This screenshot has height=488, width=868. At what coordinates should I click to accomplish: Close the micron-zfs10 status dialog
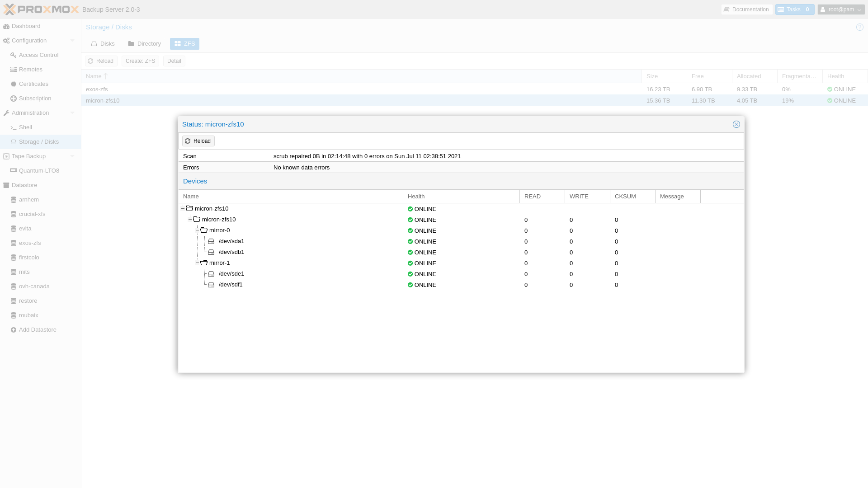coord(736,124)
